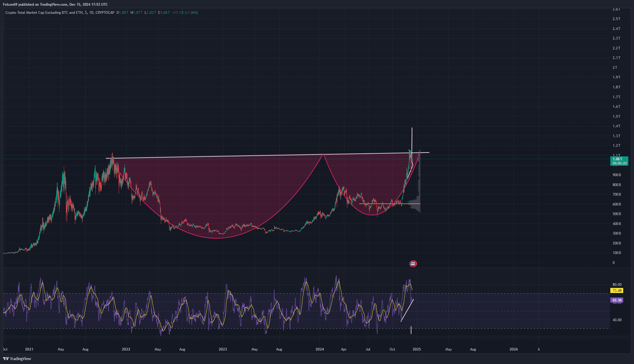The height and width of the screenshot is (364, 634).
Task: Click the 2023 label on time axis
Action: 223,349
